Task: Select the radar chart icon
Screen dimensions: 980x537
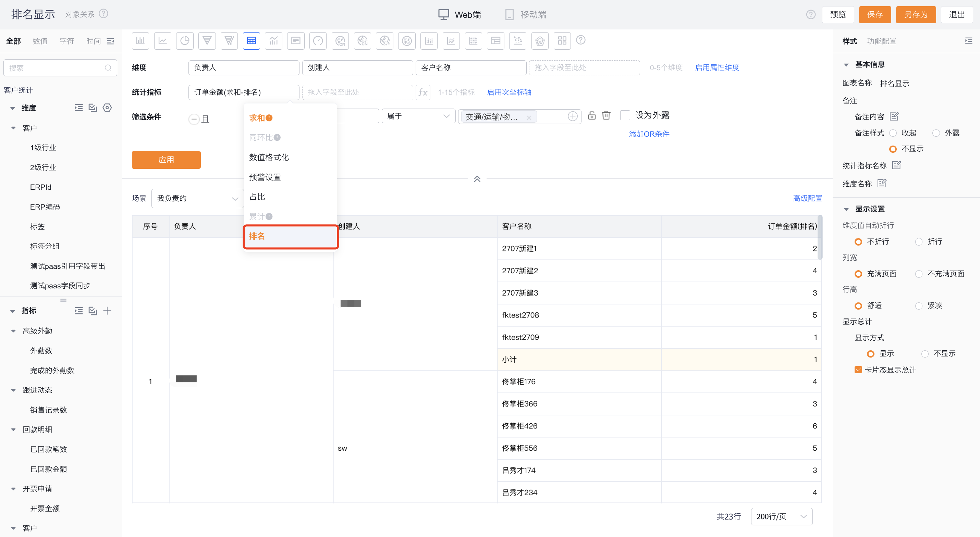Action: click(x=540, y=41)
